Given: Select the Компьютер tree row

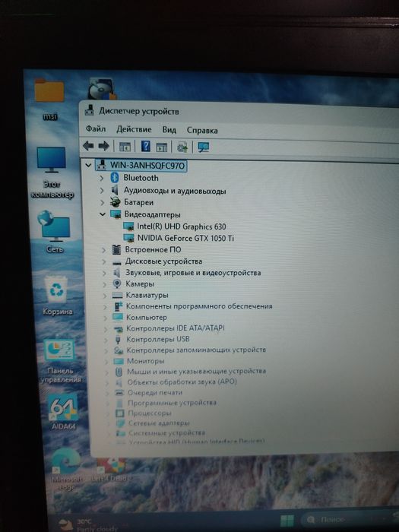Looking at the screenshot, I should tap(147, 318).
